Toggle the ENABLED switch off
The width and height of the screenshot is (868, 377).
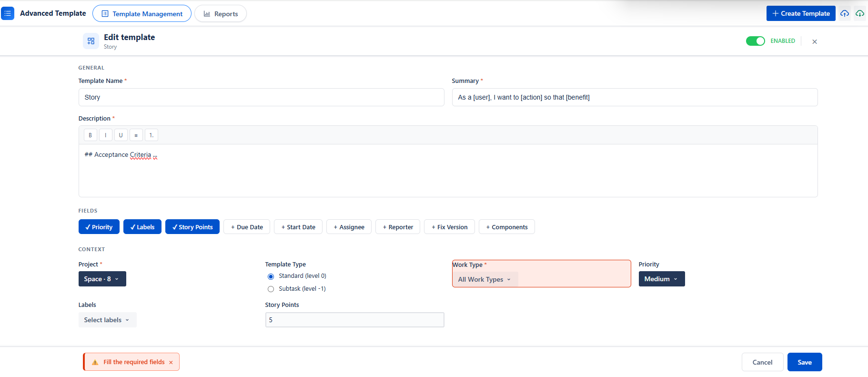pyautogui.click(x=756, y=41)
